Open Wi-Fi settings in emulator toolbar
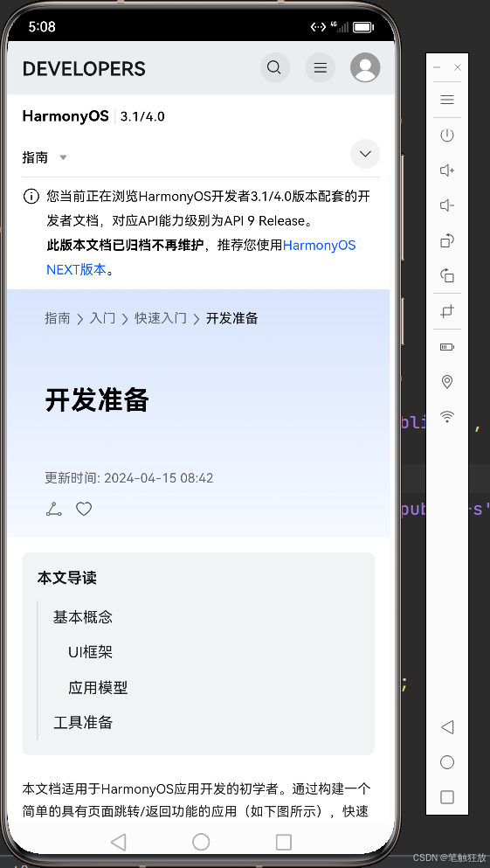Screen dimensions: 490x868 pos(447,416)
